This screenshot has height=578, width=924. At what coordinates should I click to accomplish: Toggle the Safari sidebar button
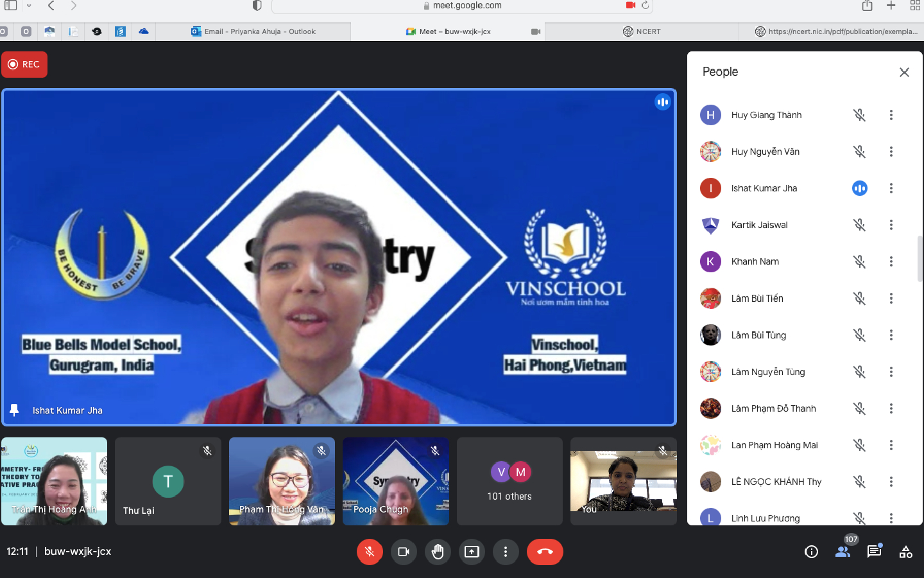tap(11, 5)
